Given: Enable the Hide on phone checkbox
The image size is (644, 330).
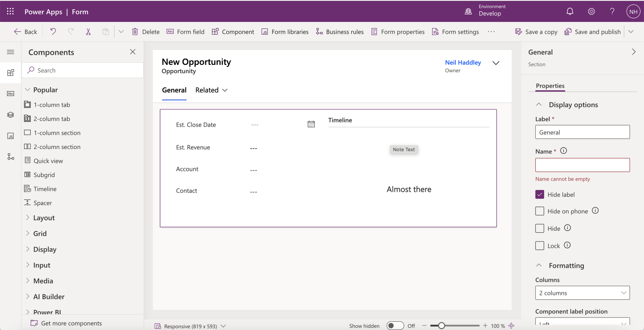Looking at the screenshot, I should coord(539,211).
